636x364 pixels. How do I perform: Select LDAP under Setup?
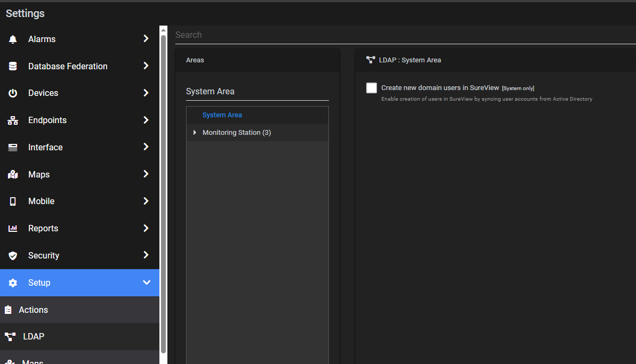[33, 337]
